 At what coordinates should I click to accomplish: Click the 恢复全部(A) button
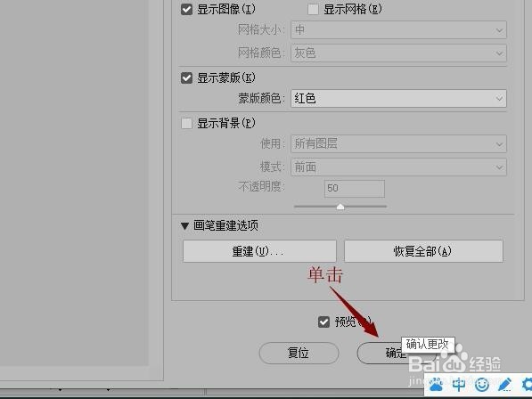[x=423, y=251]
